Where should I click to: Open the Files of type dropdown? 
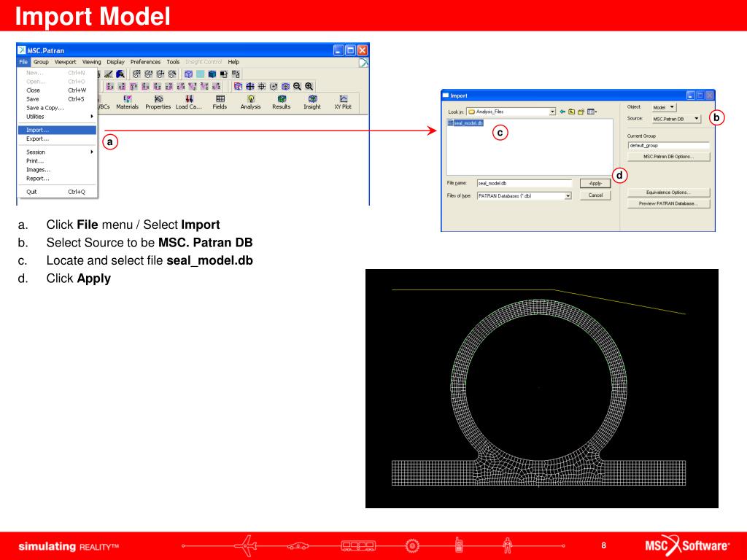pos(568,195)
